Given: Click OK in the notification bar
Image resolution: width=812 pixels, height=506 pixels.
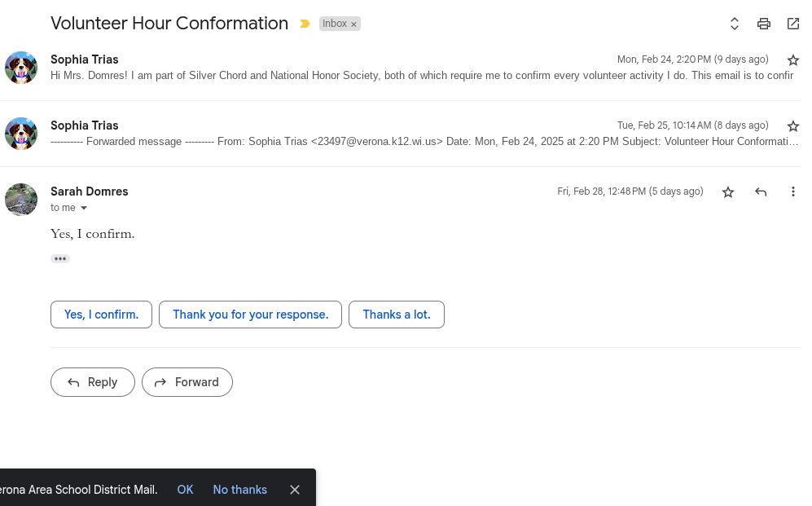Looking at the screenshot, I should (x=185, y=490).
